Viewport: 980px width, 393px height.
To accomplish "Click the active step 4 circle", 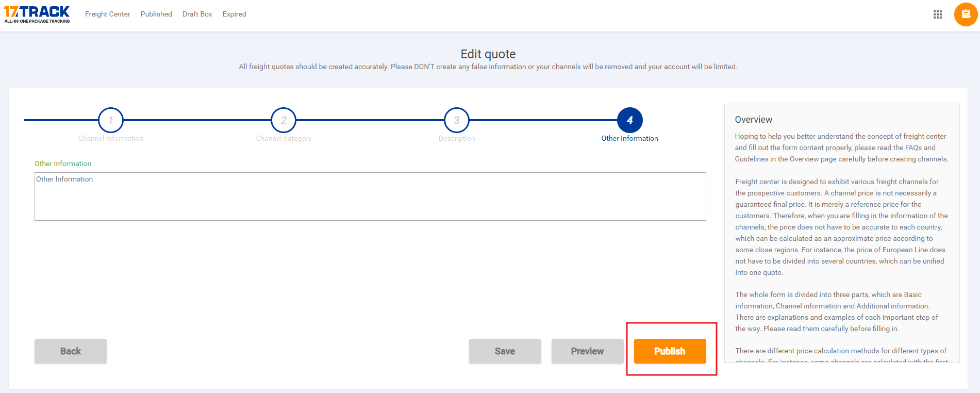I will coord(629,120).
